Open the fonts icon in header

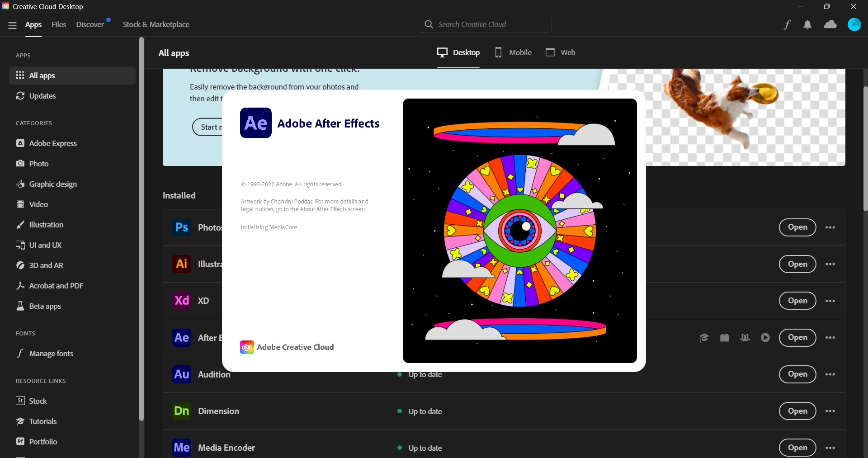(x=787, y=24)
